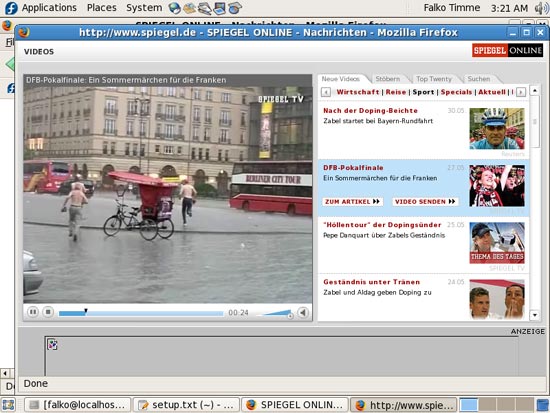Click the clock showing 3:21 AM
The image size is (550, 413).
click(509, 8)
